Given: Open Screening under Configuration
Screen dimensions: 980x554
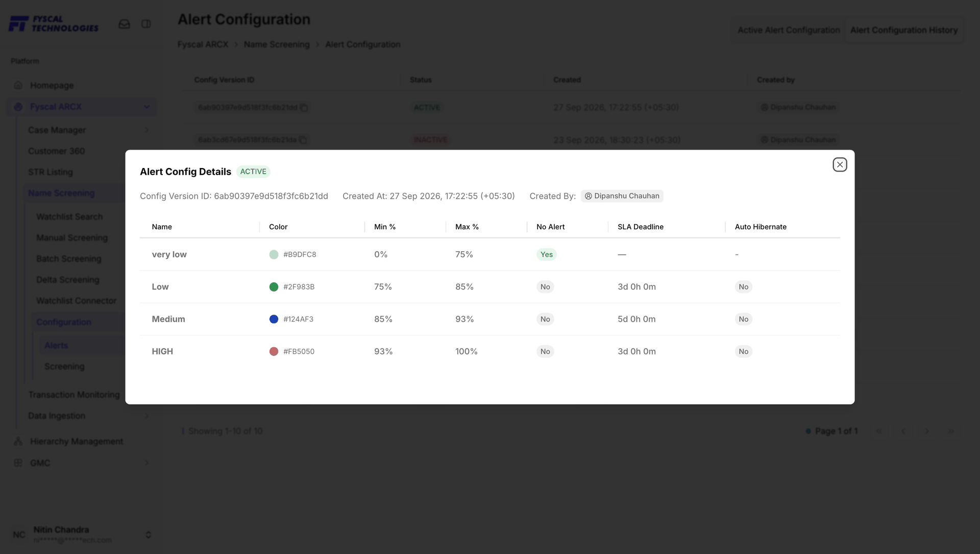Looking at the screenshot, I should tap(64, 367).
